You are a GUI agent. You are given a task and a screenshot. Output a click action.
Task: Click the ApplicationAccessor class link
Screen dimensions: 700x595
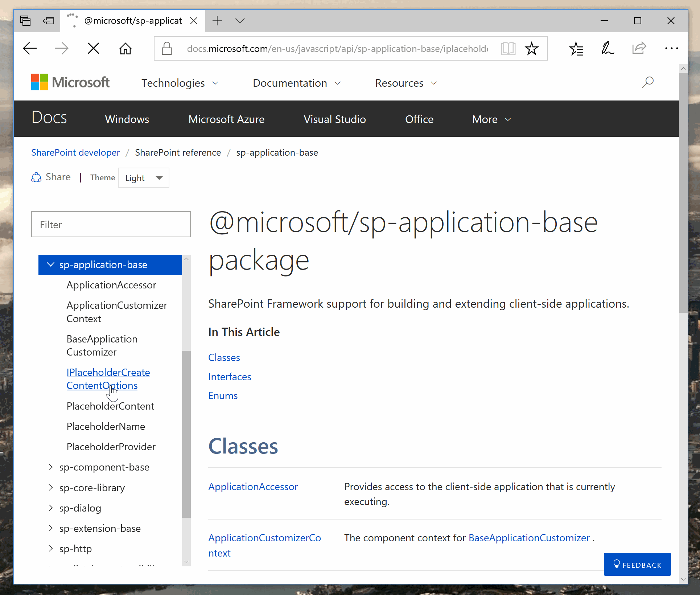[253, 487]
